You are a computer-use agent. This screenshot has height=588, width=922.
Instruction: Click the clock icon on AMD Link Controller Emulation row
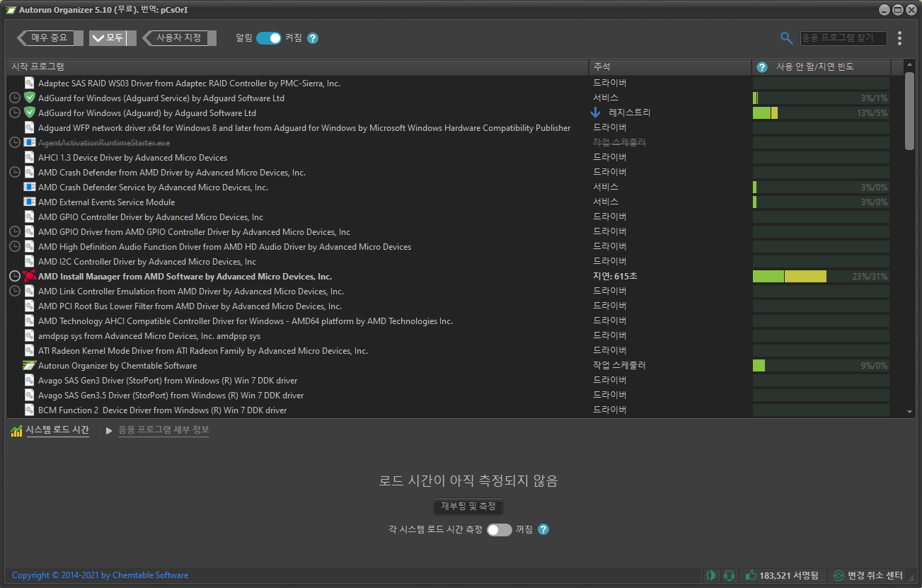pos(15,291)
